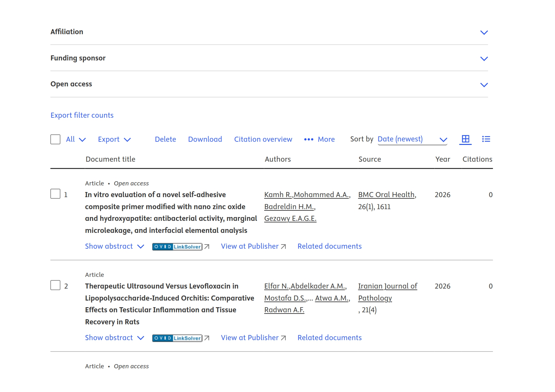Tick the checkbox for document 2
This screenshot has height=392, width=555.
click(x=55, y=285)
